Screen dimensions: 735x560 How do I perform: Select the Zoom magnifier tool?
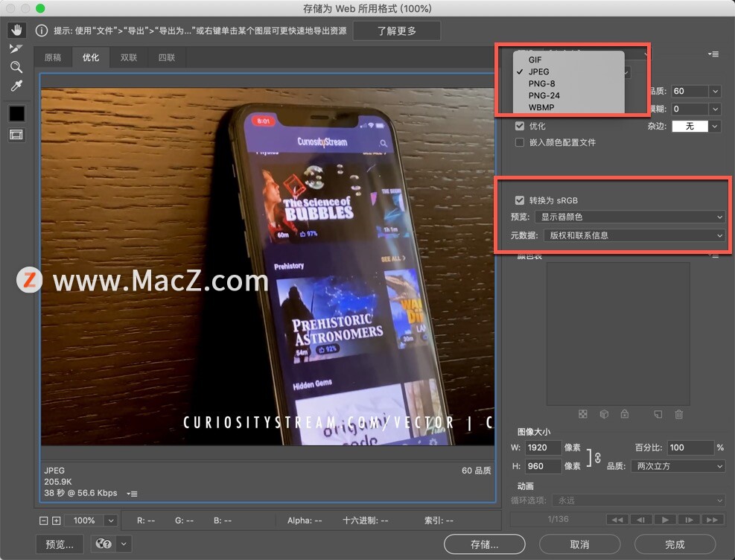(x=16, y=67)
